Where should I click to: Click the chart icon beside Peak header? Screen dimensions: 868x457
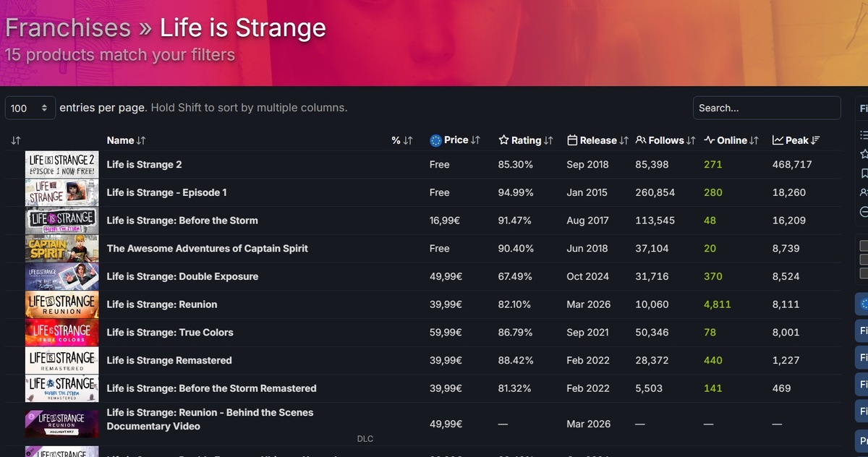(x=778, y=140)
